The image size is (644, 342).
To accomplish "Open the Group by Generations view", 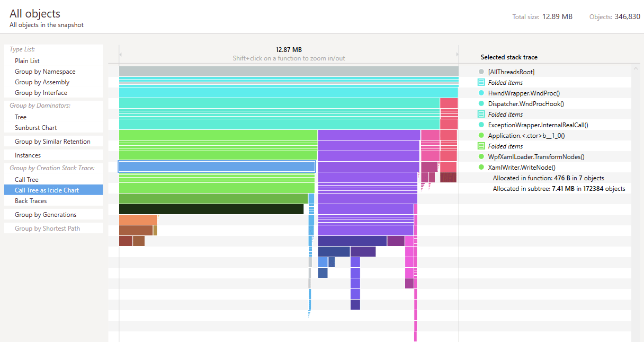I will (x=46, y=215).
